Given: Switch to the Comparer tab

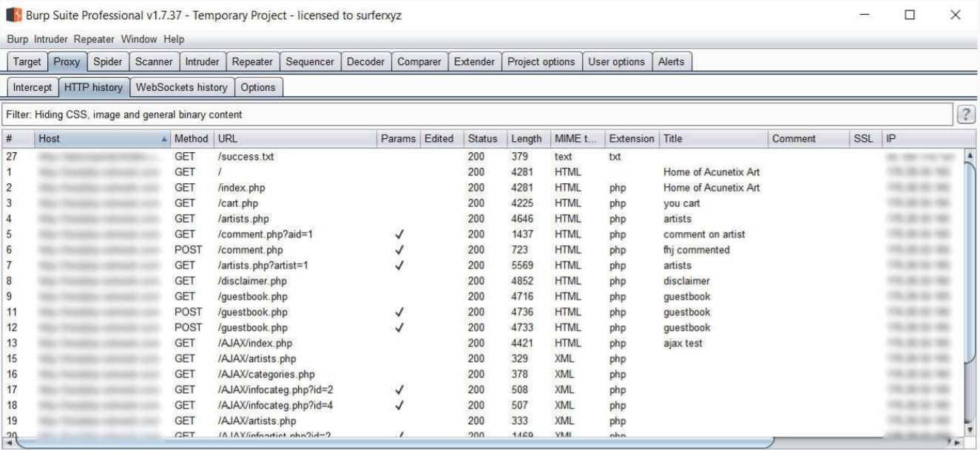Looking at the screenshot, I should 419,62.
